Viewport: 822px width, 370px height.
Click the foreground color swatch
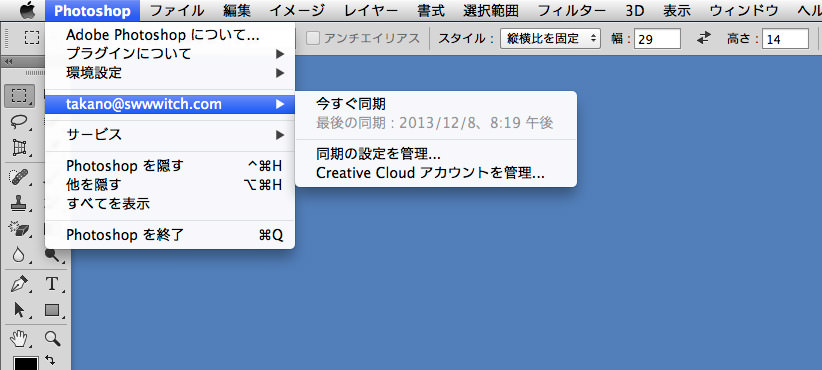click(25, 364)
